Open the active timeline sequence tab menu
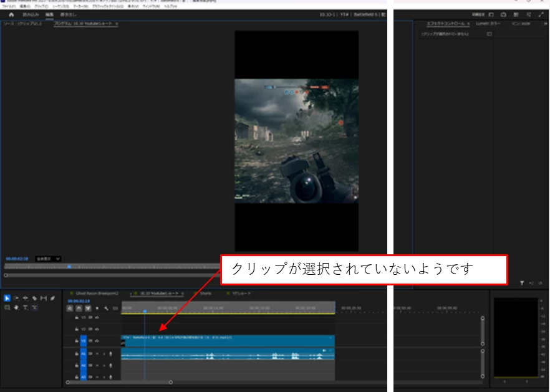The width and height of the screenshot is (550, 392). (182, 293)
